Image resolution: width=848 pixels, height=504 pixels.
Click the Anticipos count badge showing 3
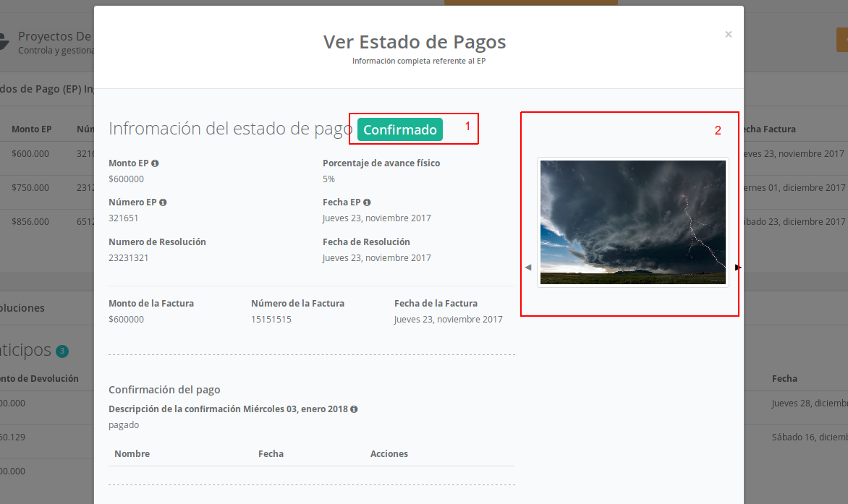pyautogui.click(x=62, y=351)
